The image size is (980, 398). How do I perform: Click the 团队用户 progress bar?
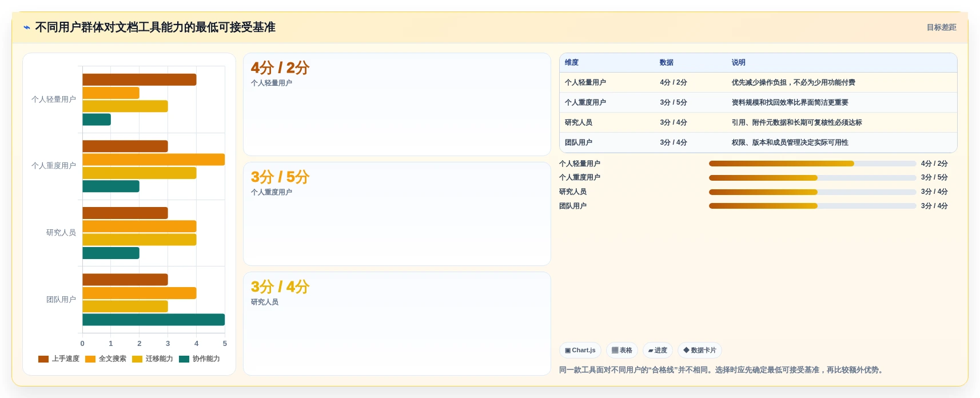pyautogui.click(x=812, y=206)
